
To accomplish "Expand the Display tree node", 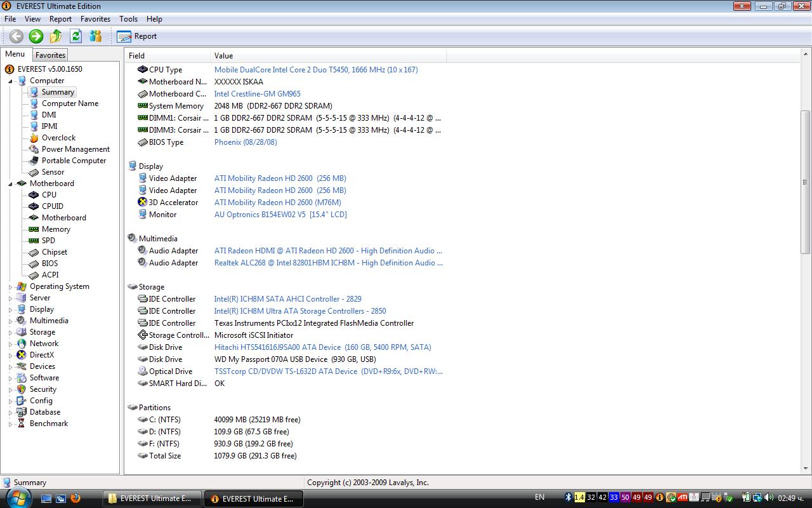I will pyautogui.click(x=10, y=310).
